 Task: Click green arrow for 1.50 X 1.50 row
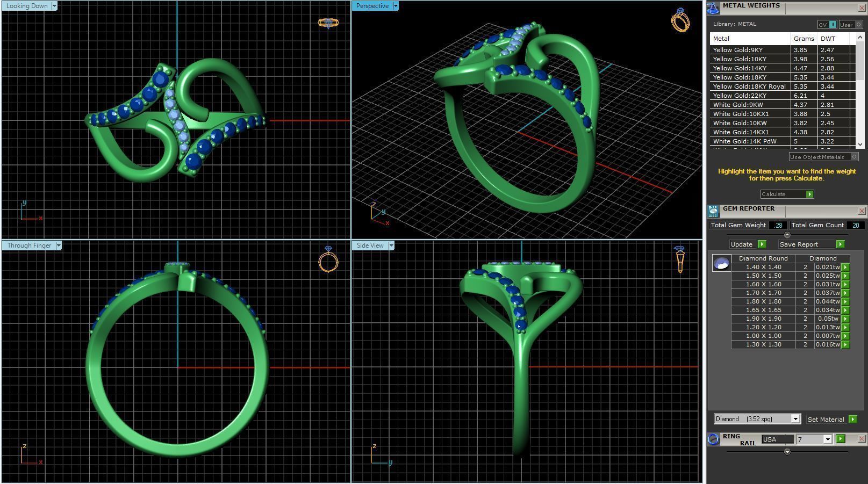(845, 276)
